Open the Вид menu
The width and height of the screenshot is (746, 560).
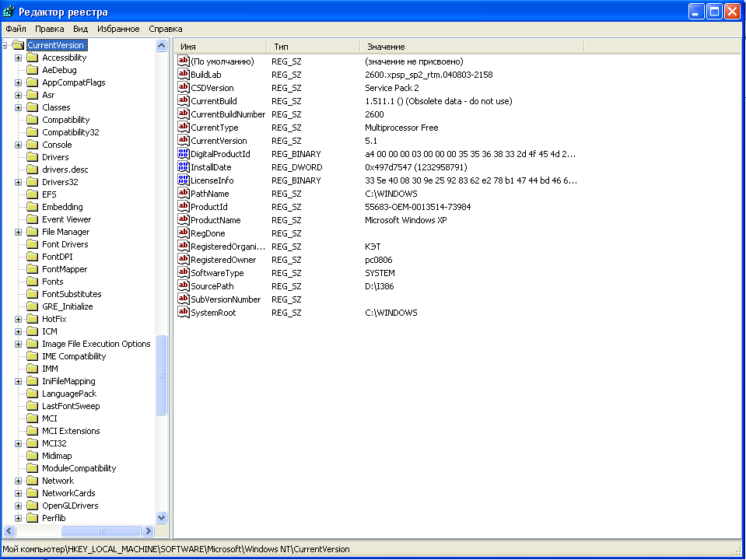[80, 29]
